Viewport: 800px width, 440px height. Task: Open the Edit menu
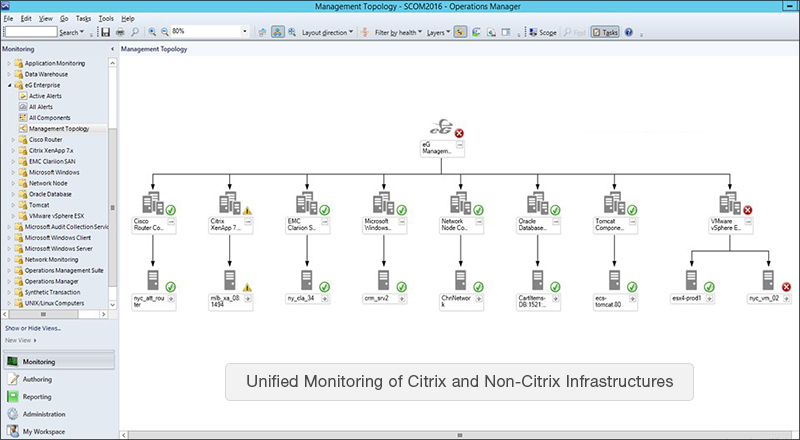[26, 18]
